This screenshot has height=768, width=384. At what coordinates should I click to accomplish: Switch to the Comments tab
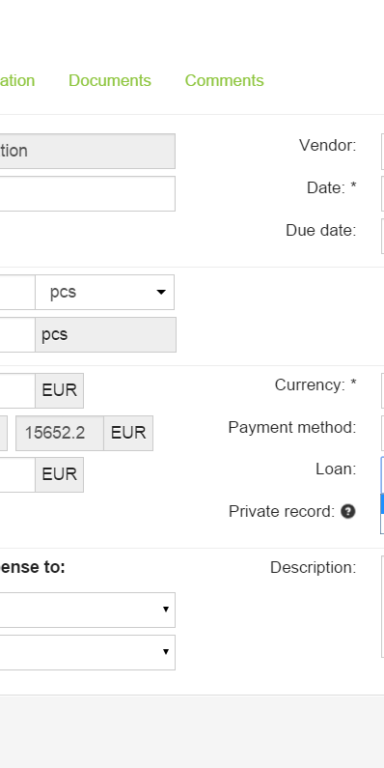(x=224, y=80)
